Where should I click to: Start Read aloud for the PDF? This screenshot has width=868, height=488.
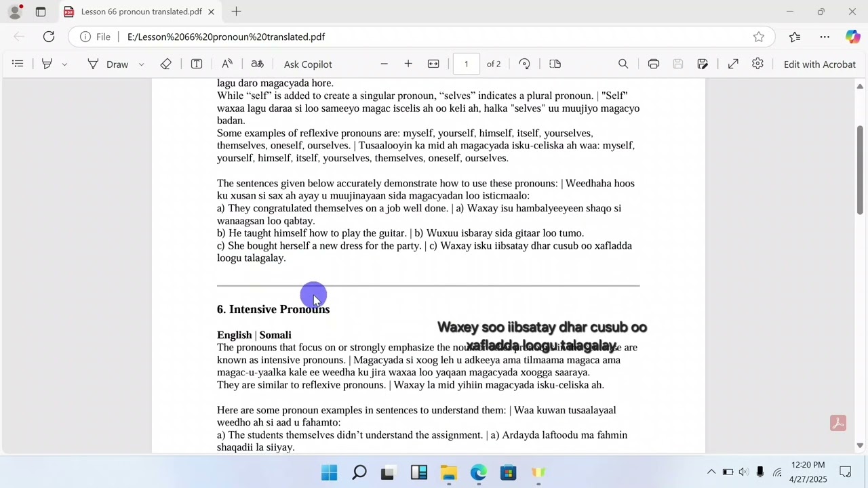coord(227,64)
